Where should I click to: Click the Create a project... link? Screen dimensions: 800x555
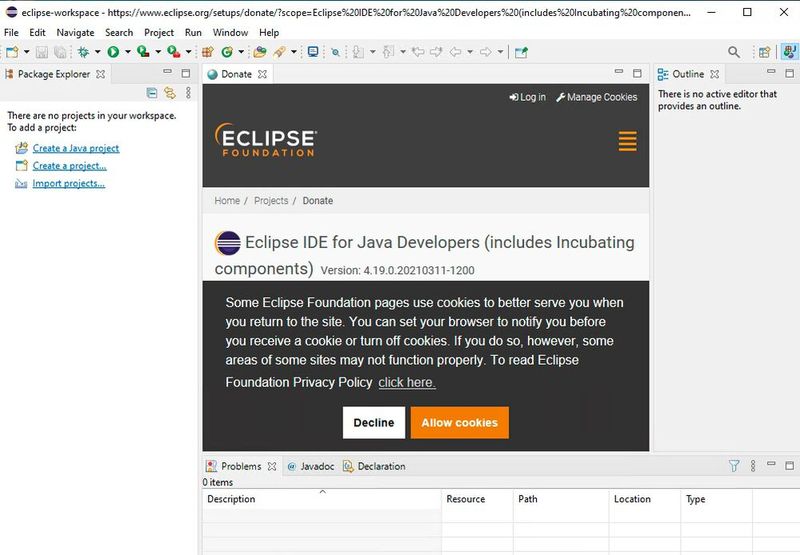pyautogui.click(x=69, y=166)
